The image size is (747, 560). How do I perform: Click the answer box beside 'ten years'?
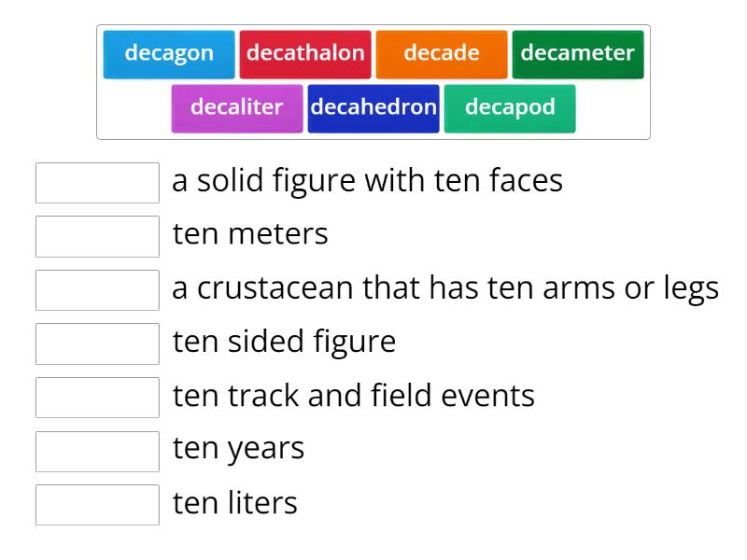click(97, 452)
